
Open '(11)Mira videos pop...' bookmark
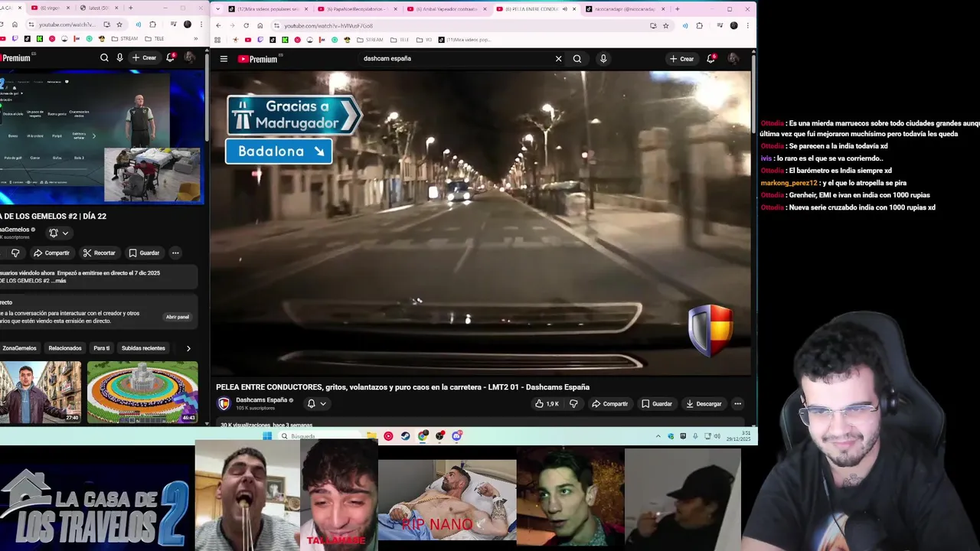click(x=465, y=39)
